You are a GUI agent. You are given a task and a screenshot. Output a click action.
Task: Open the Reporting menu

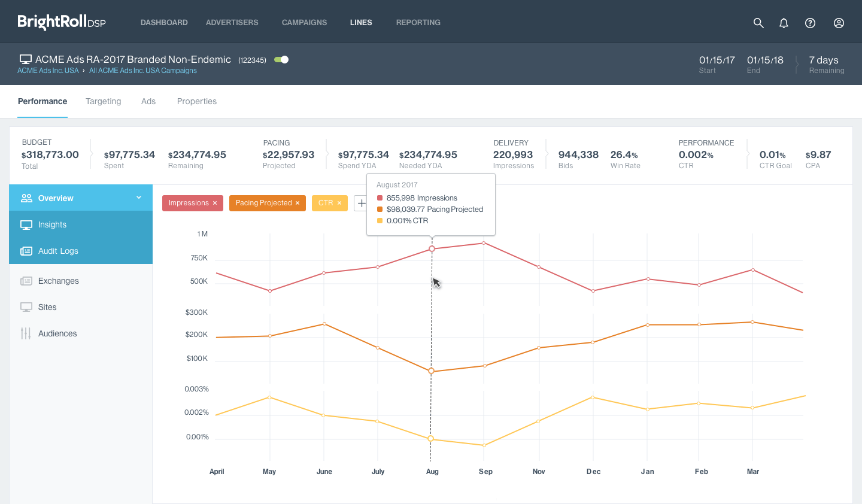[x=418, y=23]
